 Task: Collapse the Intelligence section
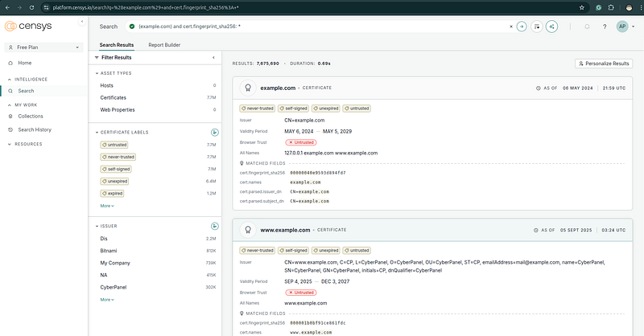click(9, 80)
